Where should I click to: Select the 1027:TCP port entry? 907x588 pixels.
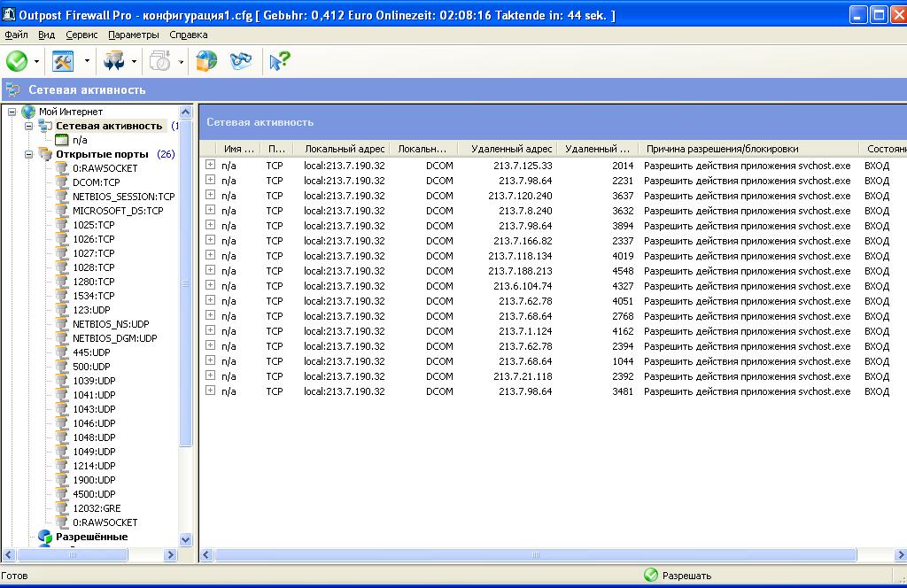tap(93, 253)
